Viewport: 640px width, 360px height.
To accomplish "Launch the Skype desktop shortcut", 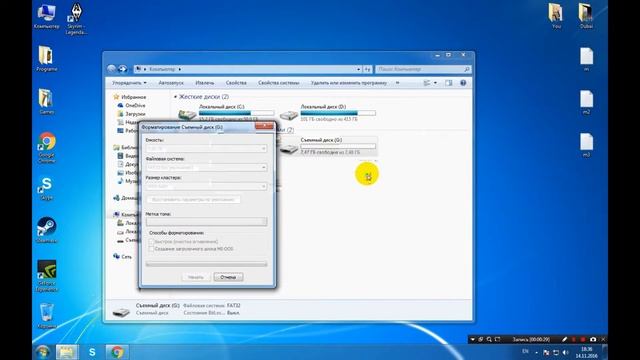I will point(46,189).
